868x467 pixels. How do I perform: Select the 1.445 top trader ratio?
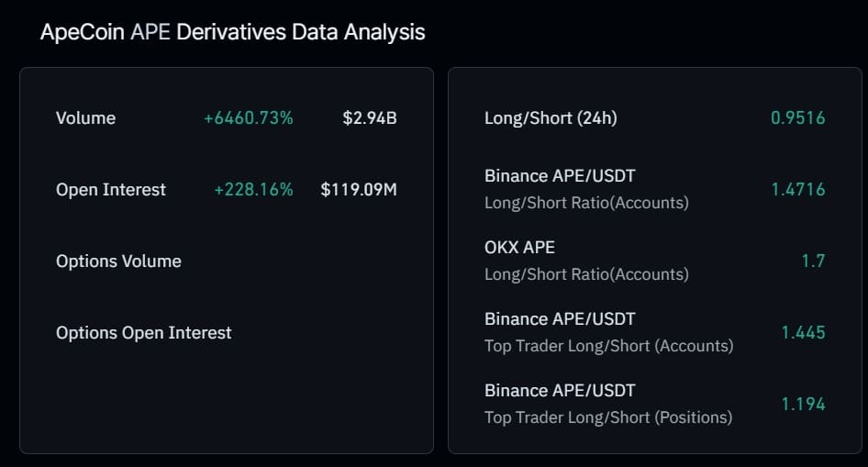pyautogui.click(x=803, y=333)
